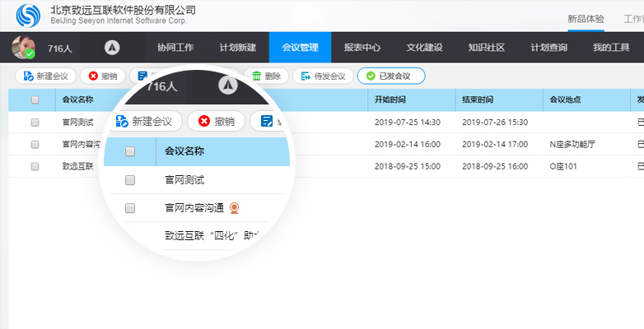Select the 新品体验 top tab
644x329 pixels.
click(586, 18)
